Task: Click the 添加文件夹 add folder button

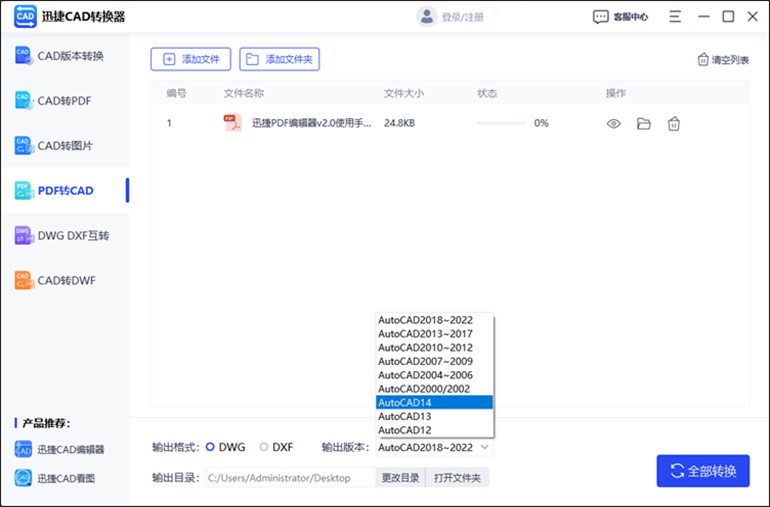Action: coord(279,59)
